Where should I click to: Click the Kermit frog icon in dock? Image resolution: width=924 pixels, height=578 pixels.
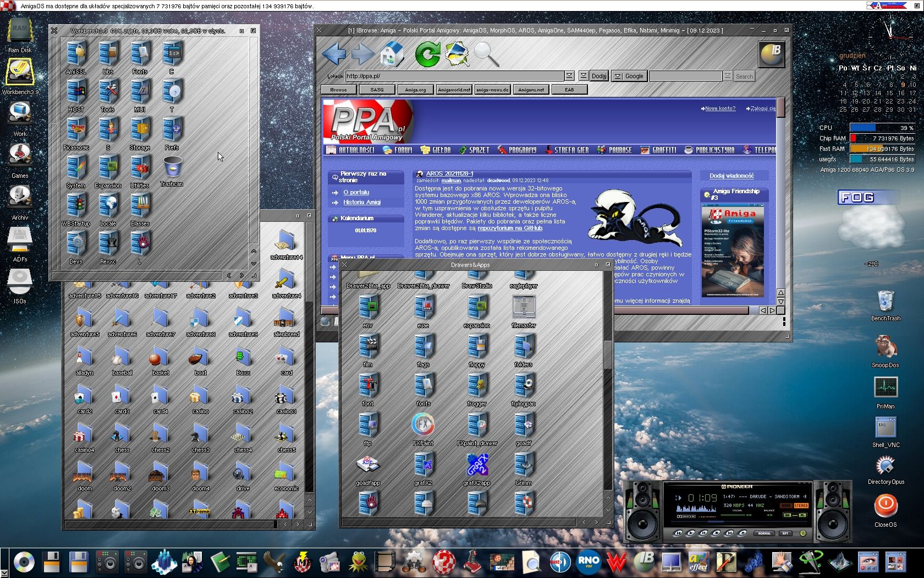pos(359,562)
